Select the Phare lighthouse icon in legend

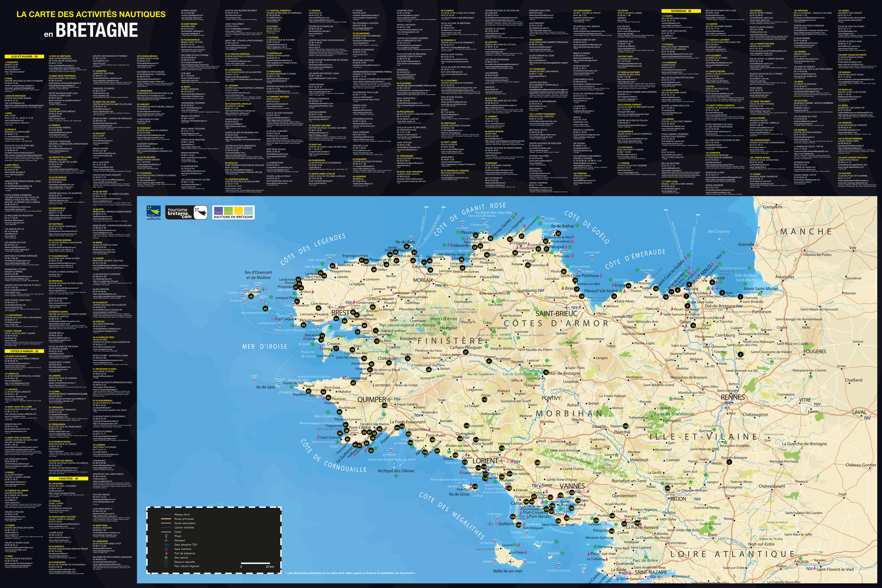[166, 536]
